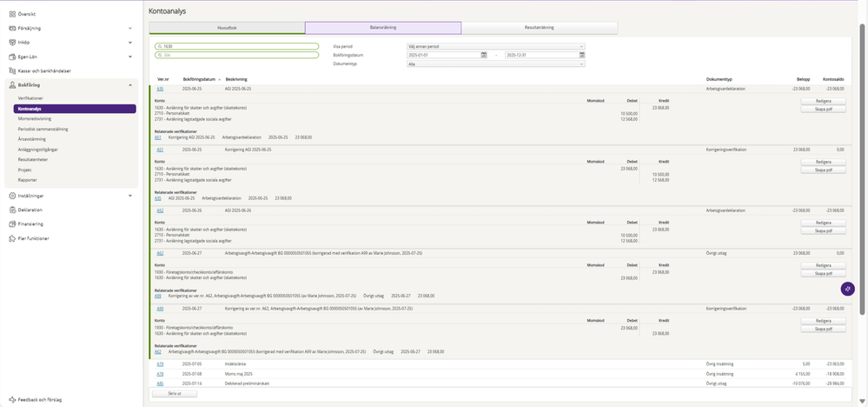
Task: Click the Dokumenttyp column header
Action: tap(719, 80)
